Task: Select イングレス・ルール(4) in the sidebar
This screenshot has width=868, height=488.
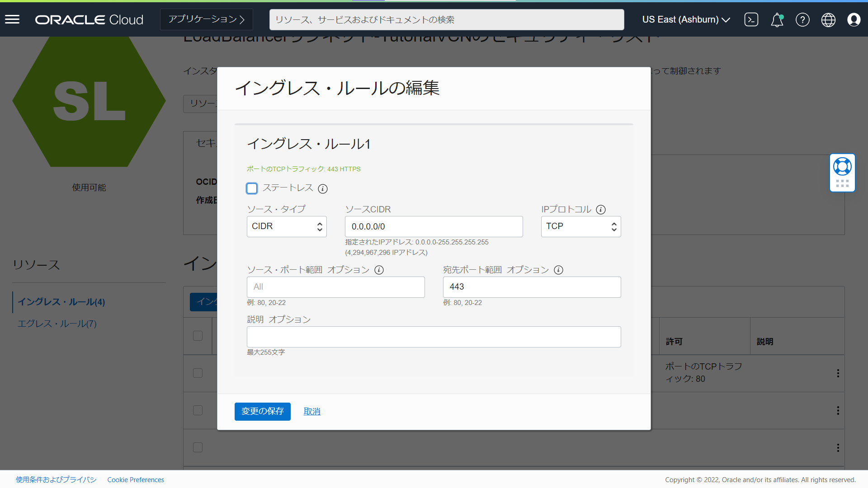Action: (x=61, y=301)
